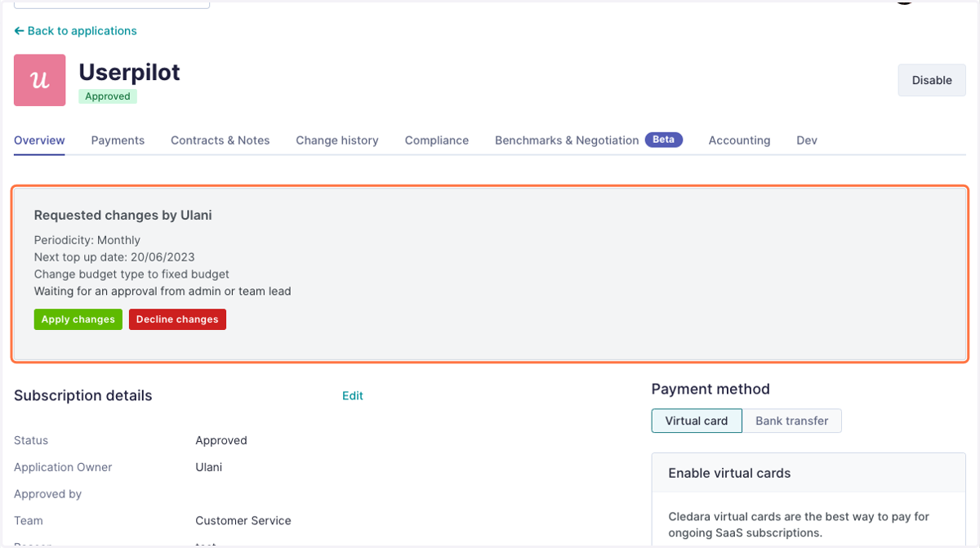Decline the requested changes
Image resolution: width=980 pixels, height=548 pixels.
pos(177,319)
